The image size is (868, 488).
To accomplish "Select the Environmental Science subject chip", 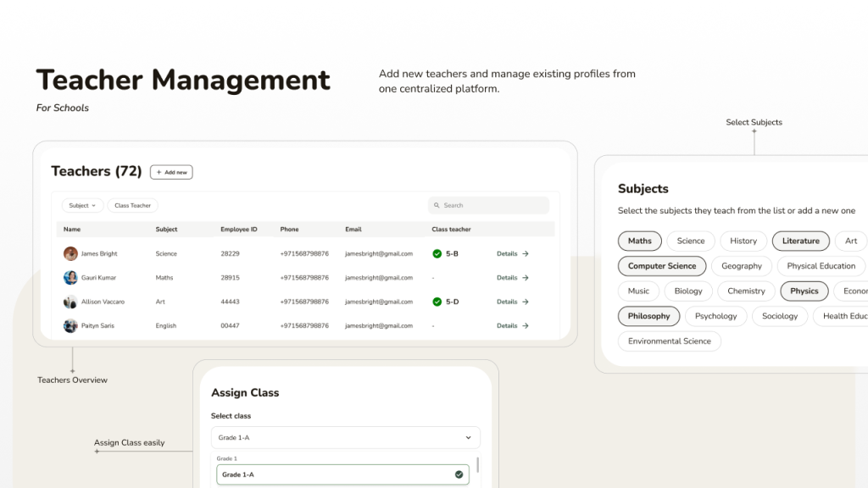I will (670, 341).
